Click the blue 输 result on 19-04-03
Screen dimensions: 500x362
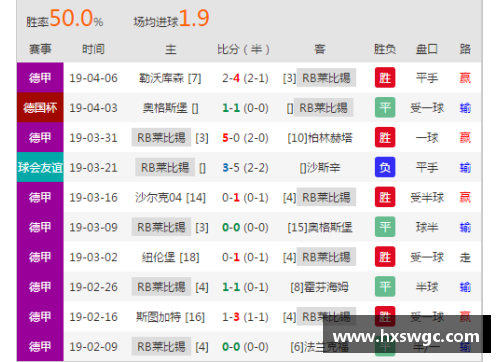pos(465,108)
